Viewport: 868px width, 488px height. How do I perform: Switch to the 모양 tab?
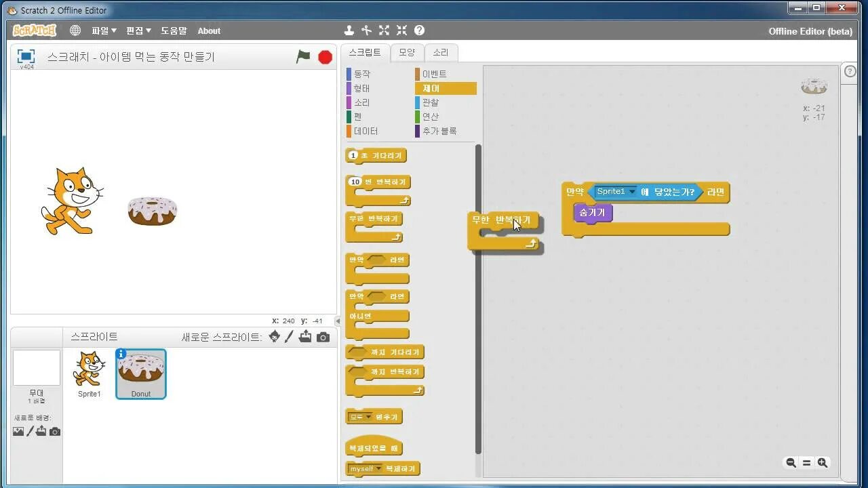click(407, 52)
